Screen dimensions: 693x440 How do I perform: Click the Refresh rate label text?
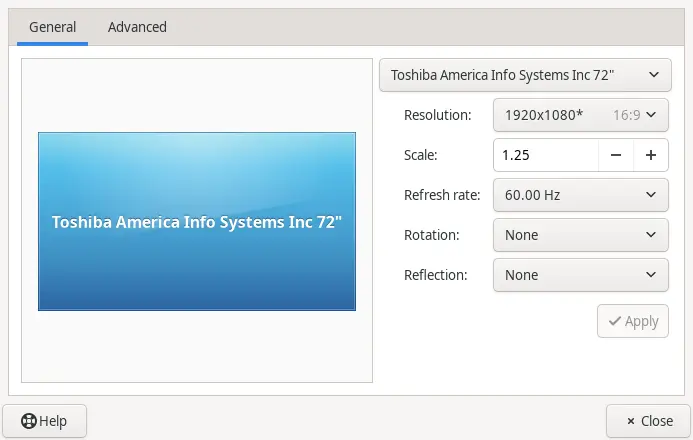tap(442, 195)
